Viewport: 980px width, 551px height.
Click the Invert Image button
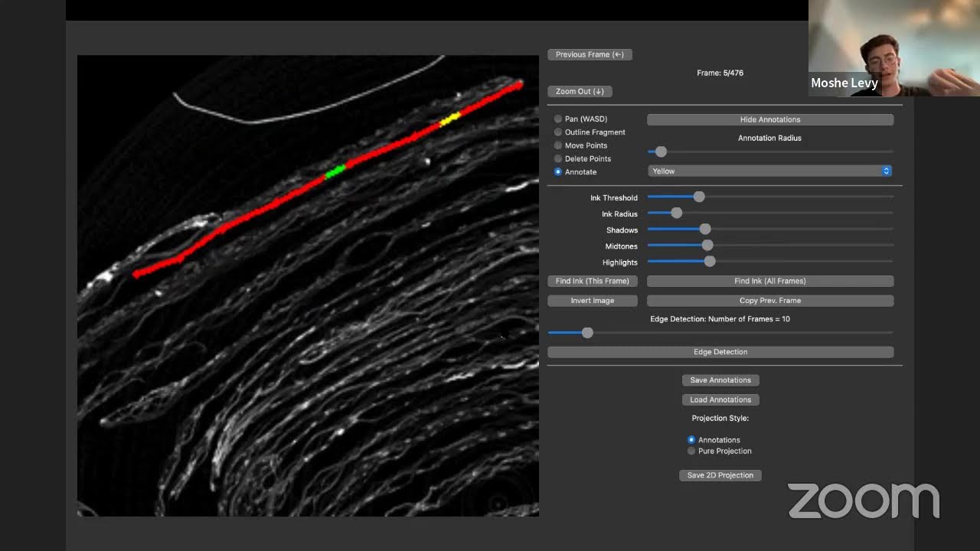(x=593, y=301)
